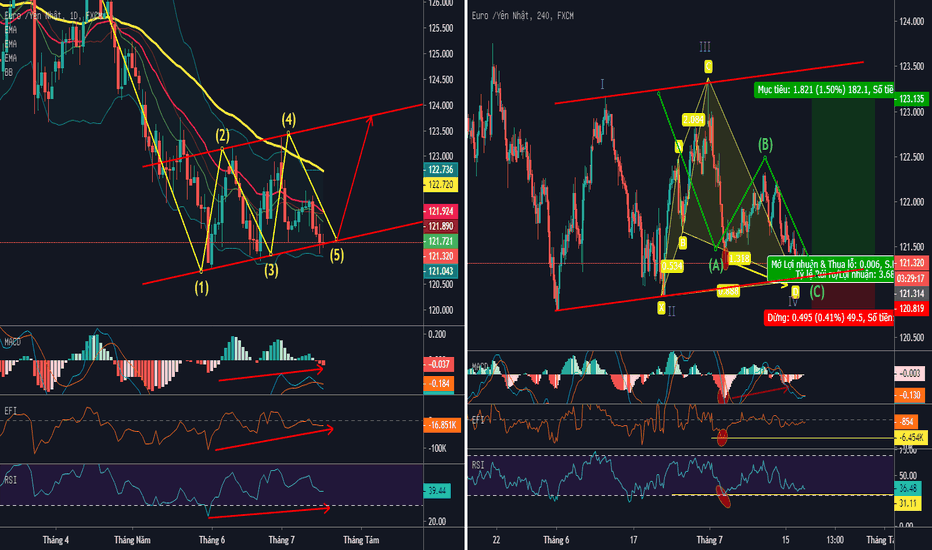Select the yellow wave label (3)

pyautogui.click(x=271, y=271)
